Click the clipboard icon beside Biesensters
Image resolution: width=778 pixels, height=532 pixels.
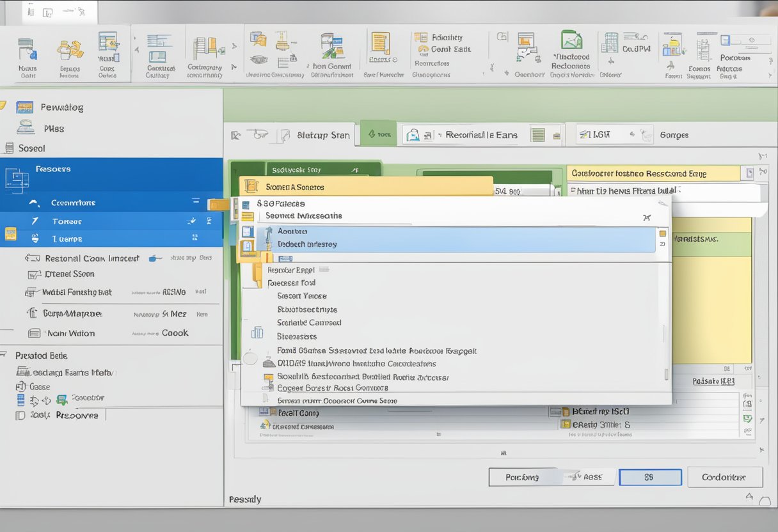coord(257,332)
